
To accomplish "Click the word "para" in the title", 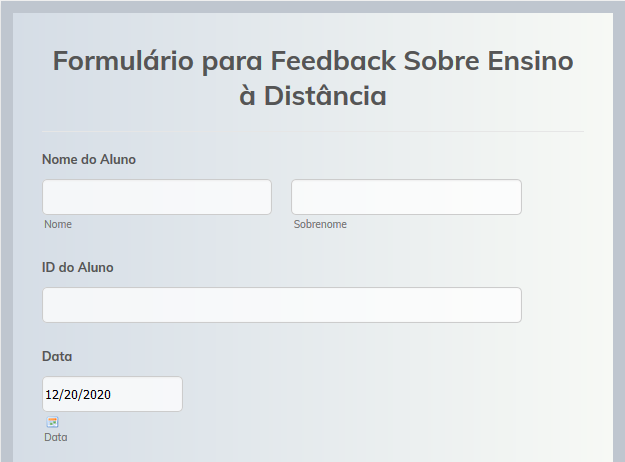I will point(232,61).
